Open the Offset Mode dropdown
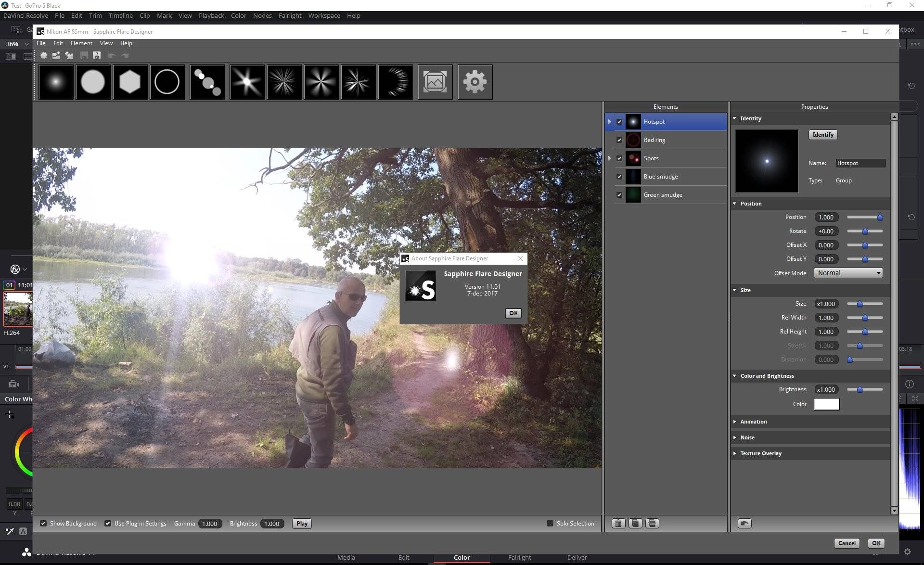The width and height of the screenshot is (924, 565). tap(848, 273)
